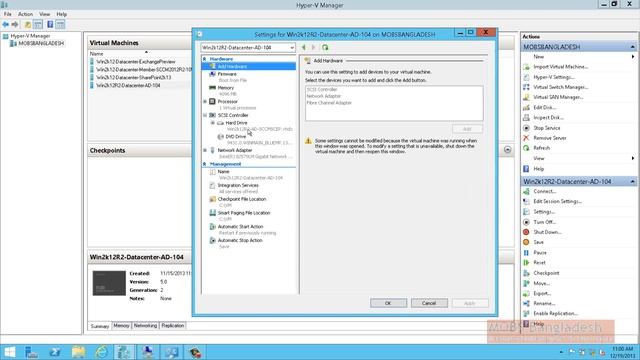This screenshot has height=360, width=640.
Task: Switch to the Summary tab
Action: 100,326
